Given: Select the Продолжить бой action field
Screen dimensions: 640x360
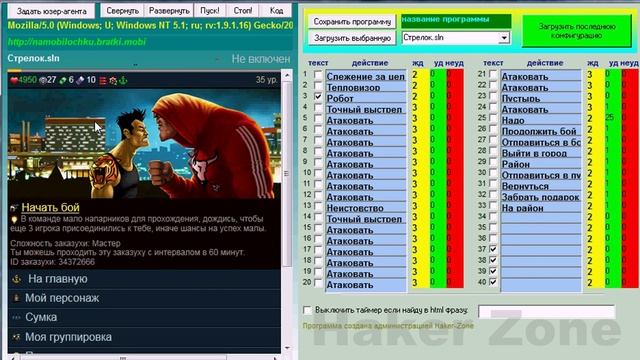Looking at the screenshot, I should [x=541, y=131].
